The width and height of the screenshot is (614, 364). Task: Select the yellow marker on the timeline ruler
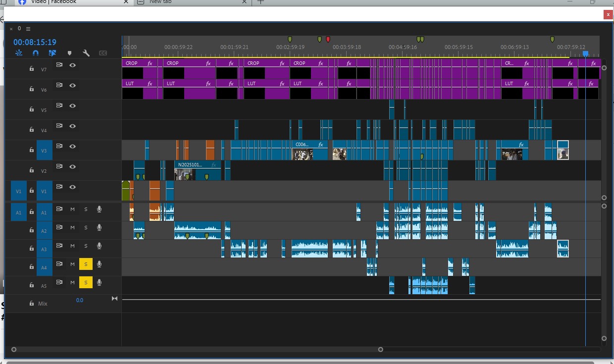[290, 38]
